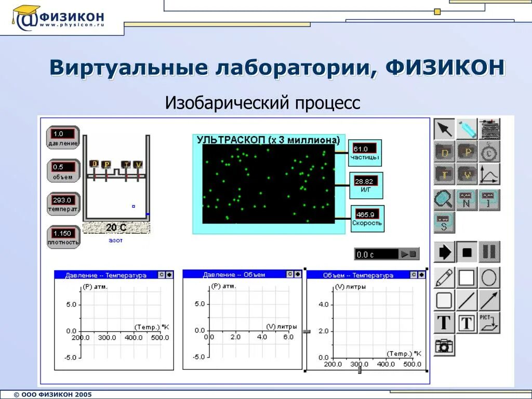532x399 pixels.
Task: Click the D sensor on the piston
Action: [96, 165]
